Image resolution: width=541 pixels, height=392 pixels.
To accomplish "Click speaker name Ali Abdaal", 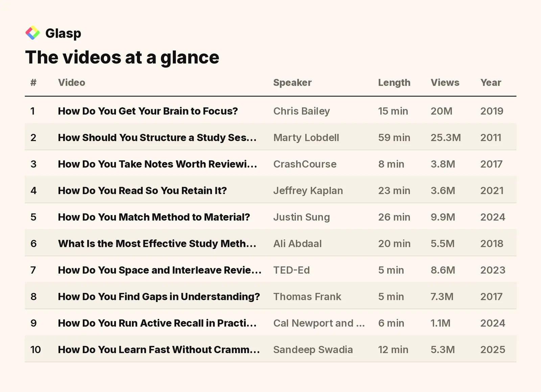I will click(x=298, y=244).
